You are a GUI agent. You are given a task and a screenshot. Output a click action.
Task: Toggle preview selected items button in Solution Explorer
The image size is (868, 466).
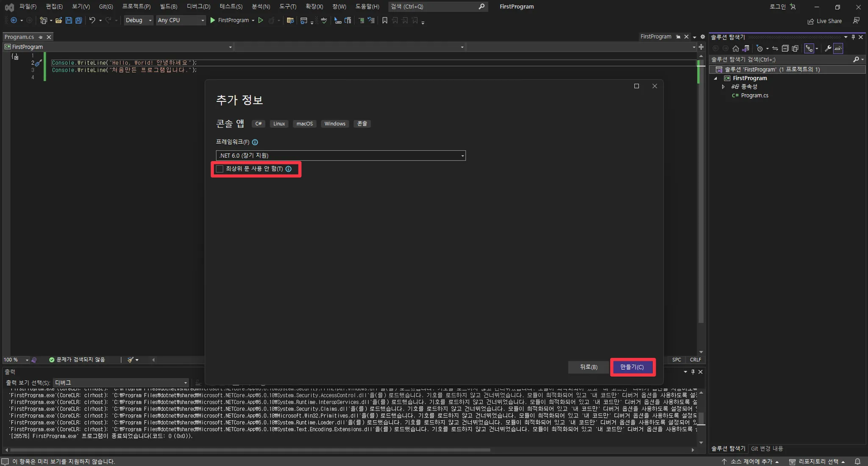click(838, 48)
